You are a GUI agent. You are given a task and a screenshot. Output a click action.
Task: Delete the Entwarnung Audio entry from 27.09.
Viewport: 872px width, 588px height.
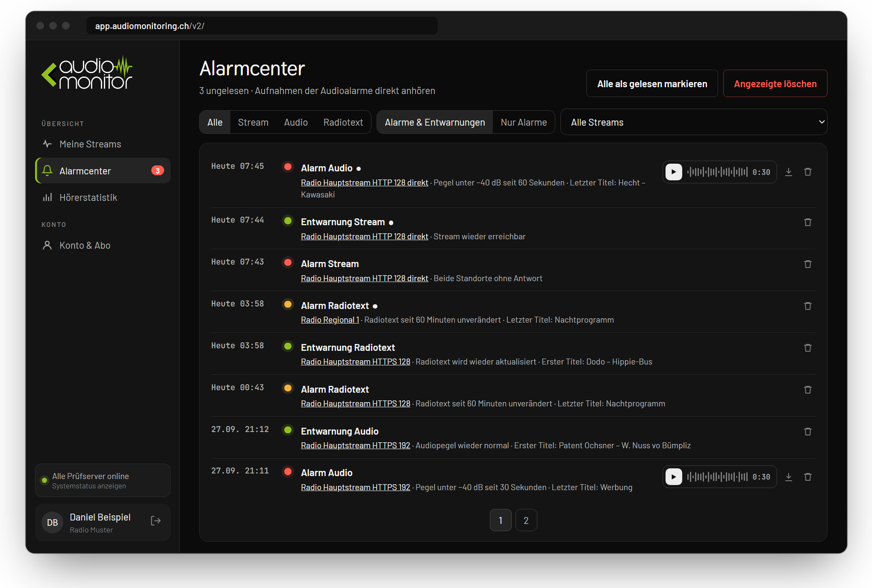pos(808,432)
